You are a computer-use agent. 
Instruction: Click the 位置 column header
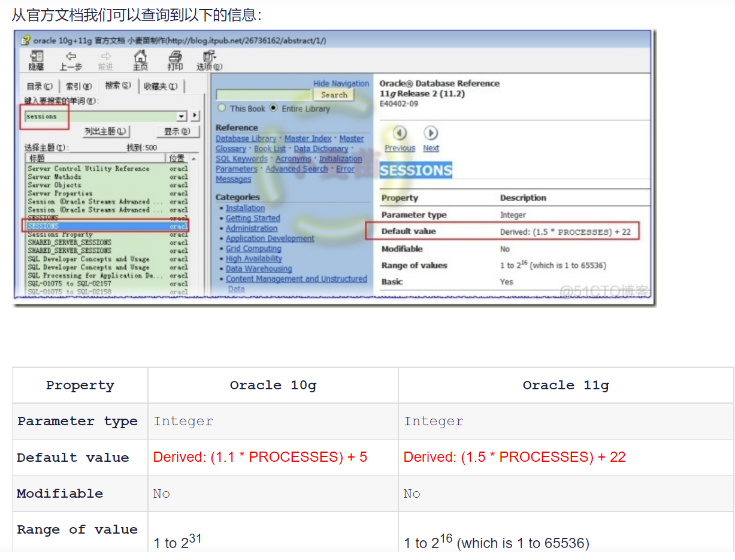coord(177,158)
